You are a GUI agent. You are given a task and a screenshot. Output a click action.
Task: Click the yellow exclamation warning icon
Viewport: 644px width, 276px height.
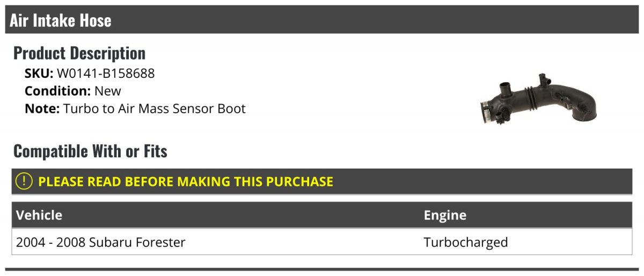click(x=24, y=181)
